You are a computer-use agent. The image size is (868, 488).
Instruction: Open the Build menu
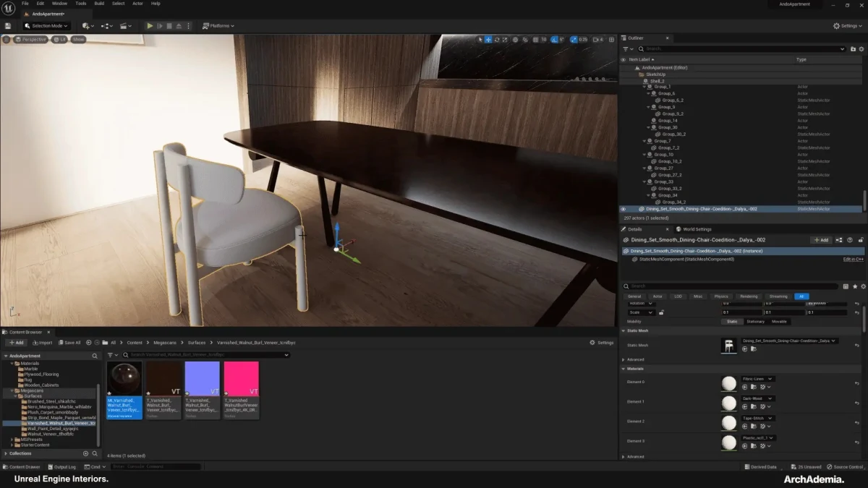point(99,4)
